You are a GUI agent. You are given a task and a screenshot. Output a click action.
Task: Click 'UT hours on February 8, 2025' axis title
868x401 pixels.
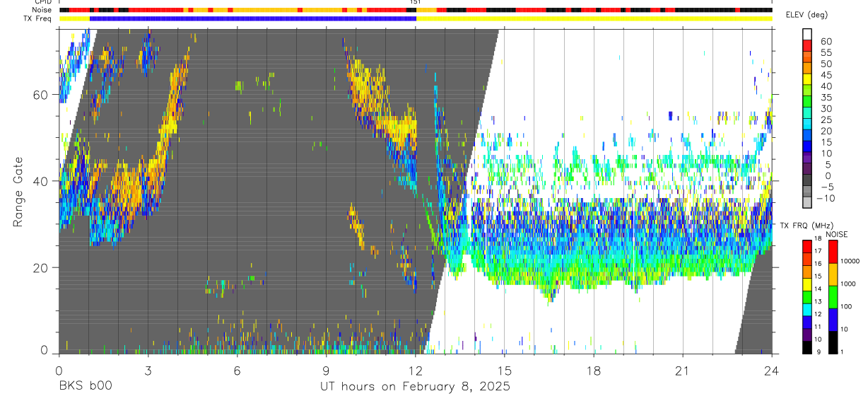(x=415, y=386)
